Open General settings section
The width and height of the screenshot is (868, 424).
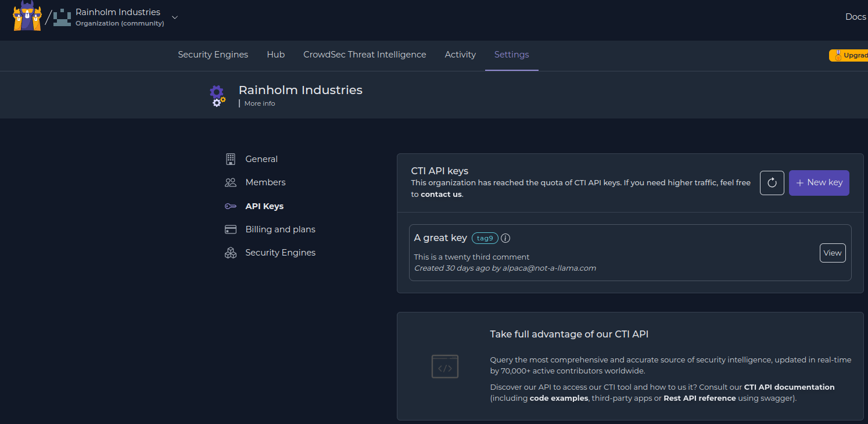[261, 159]
